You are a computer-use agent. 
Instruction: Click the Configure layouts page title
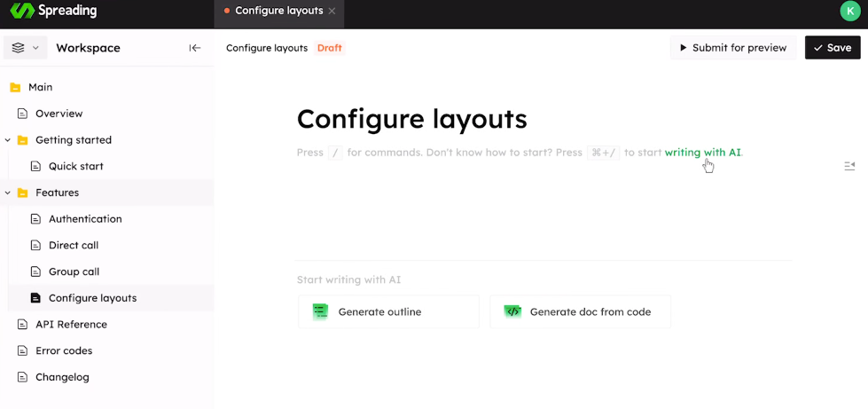click(412, 119)
